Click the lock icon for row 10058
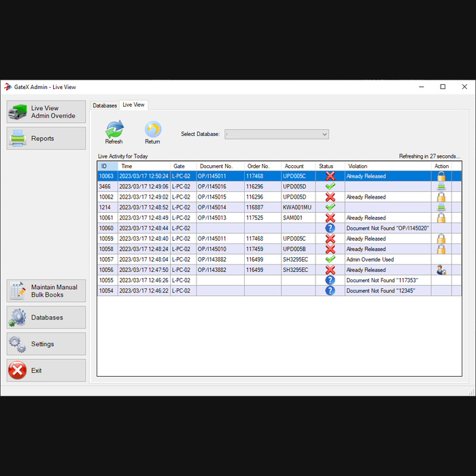This screenshot has width=476, height=476. [x=441, y=250]
